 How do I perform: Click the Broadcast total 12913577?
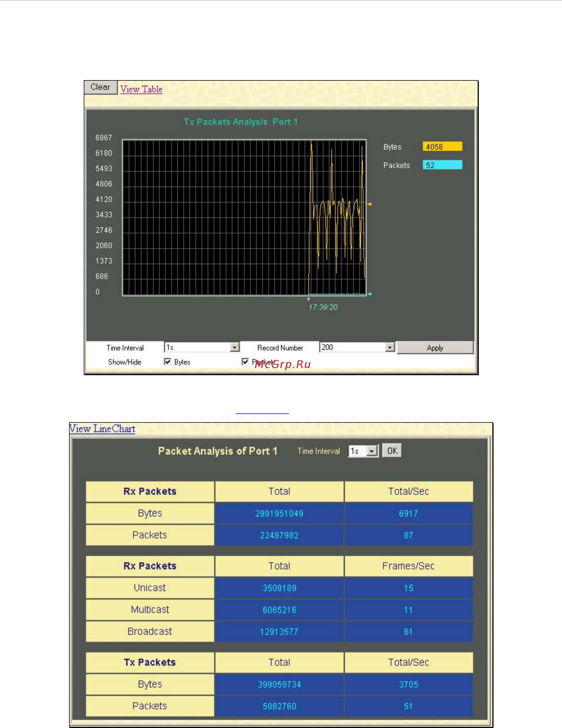click(279, 632)
